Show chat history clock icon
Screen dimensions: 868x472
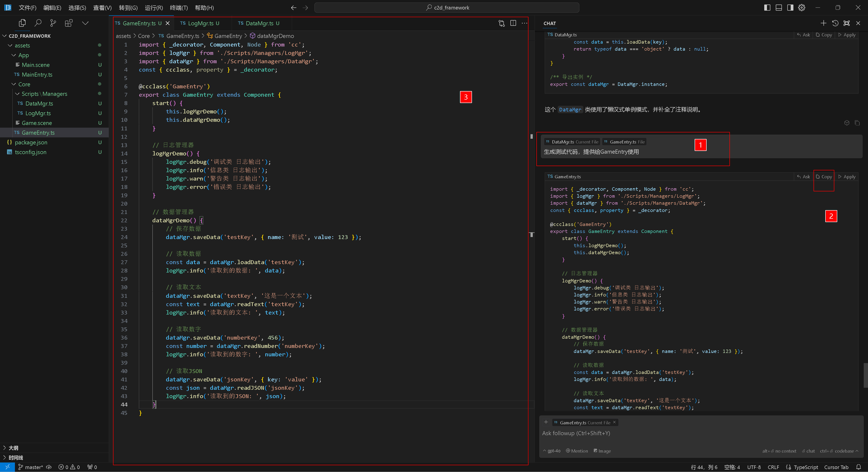(835, 23)
